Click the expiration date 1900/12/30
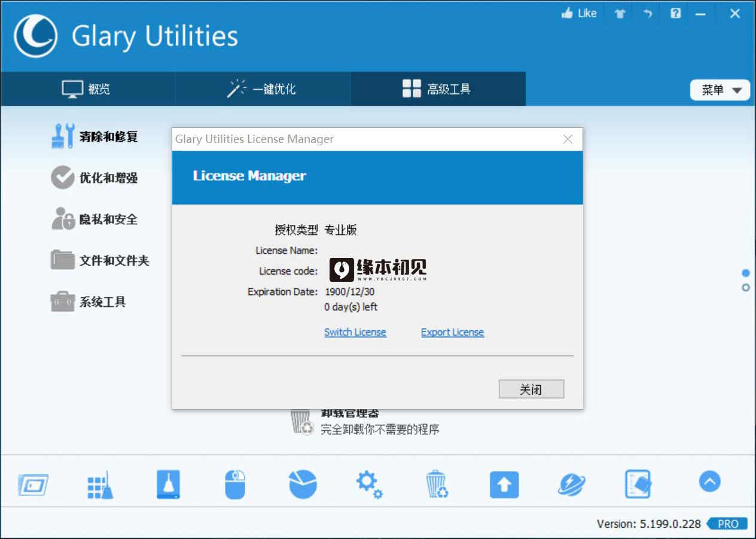The width and height of the screenshot is (756, 539). pos(350,292)
